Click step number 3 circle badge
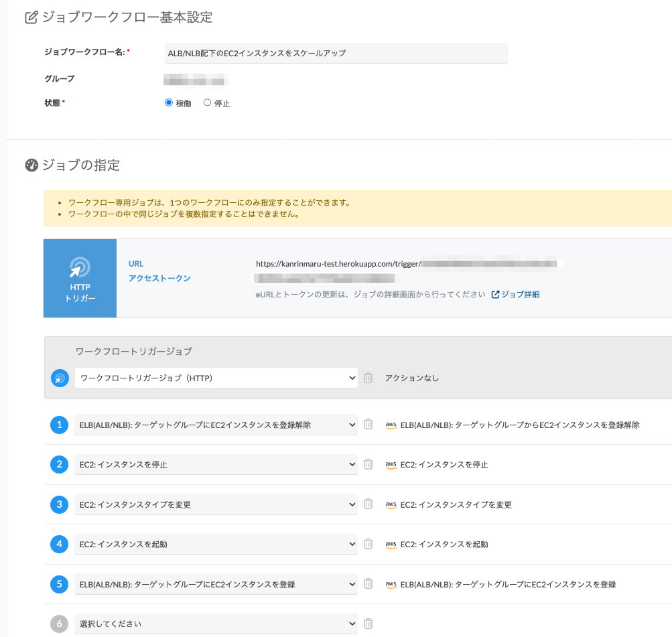The height and width of the screenshot is (637, 672). [59, 504]
